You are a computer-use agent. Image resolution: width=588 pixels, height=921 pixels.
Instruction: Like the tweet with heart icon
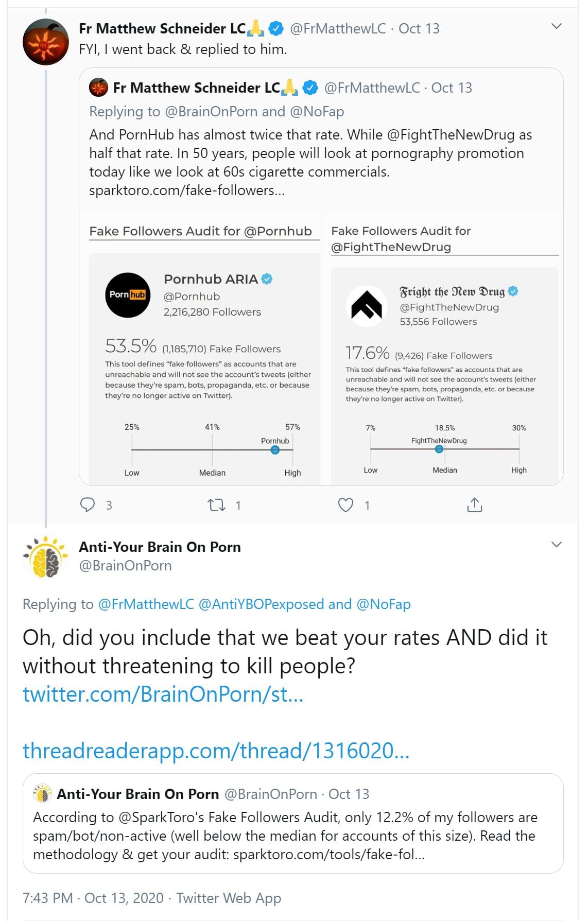345,505
